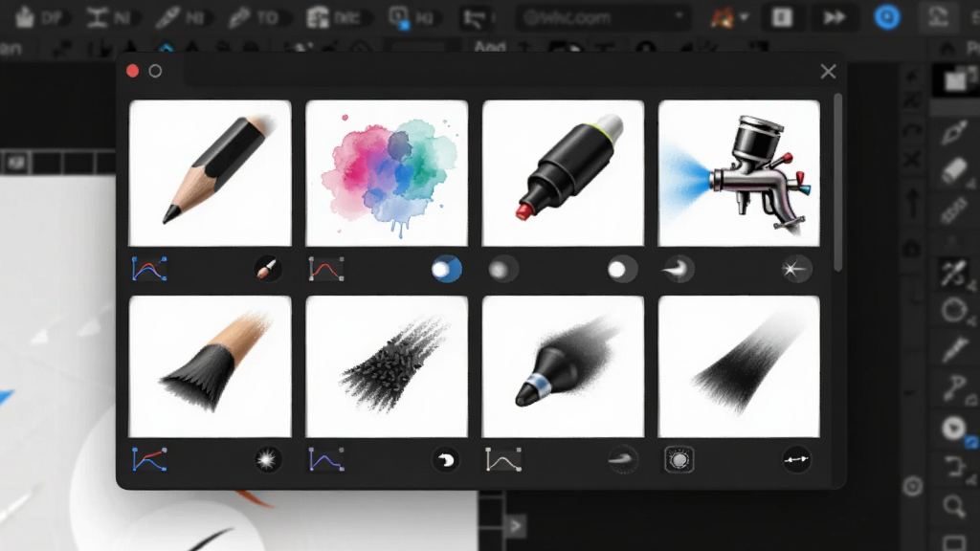Click the starburst icon under airbrush
This screenshot has width=980, height=551.
[x=796, y=269]
